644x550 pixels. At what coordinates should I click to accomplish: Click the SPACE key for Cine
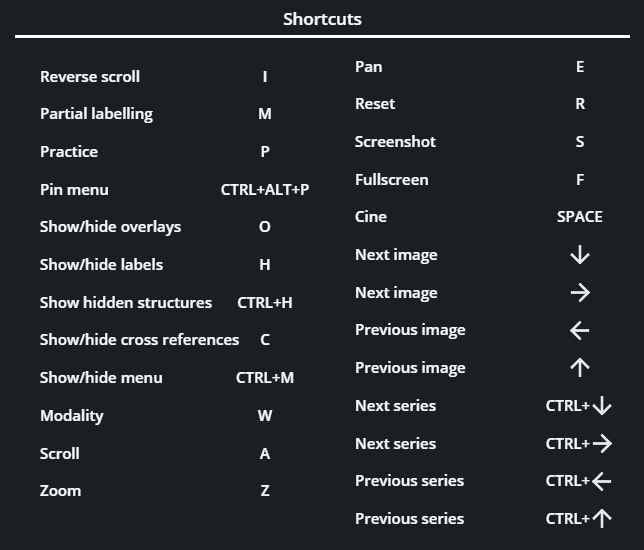click(580, 217)
